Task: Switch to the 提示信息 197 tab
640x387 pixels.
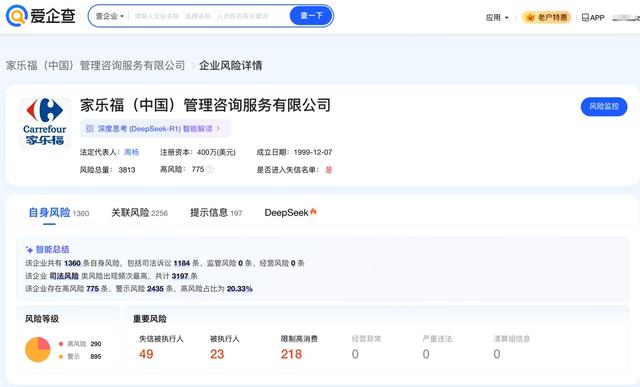Action: [216, 213]
